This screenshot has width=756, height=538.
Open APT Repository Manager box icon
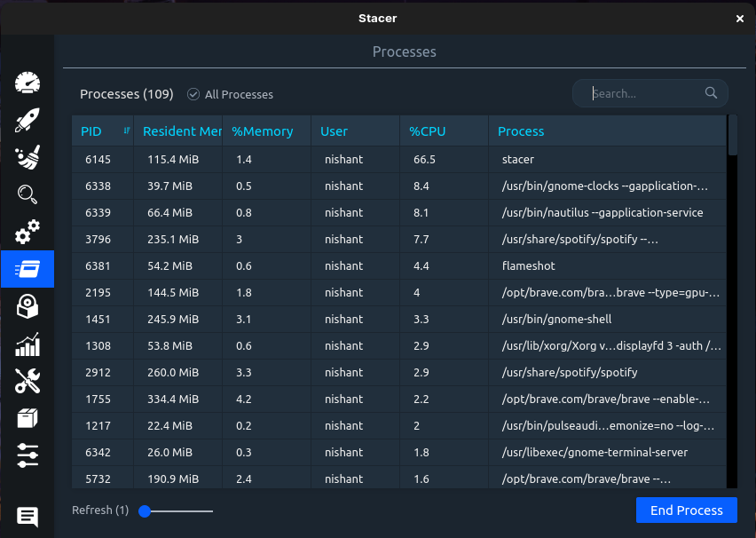click(x=28, y=418)
